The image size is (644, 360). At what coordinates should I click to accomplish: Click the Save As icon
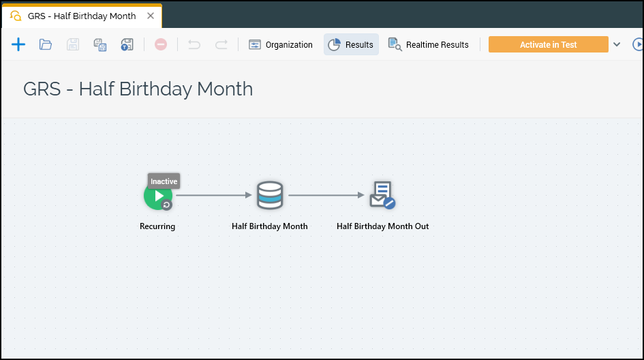100,45
